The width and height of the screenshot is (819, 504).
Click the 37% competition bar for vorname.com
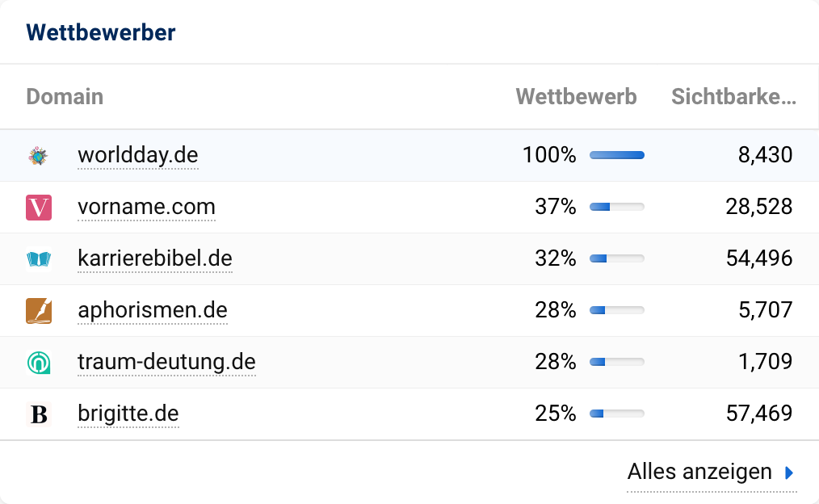(x=617, y=207)
